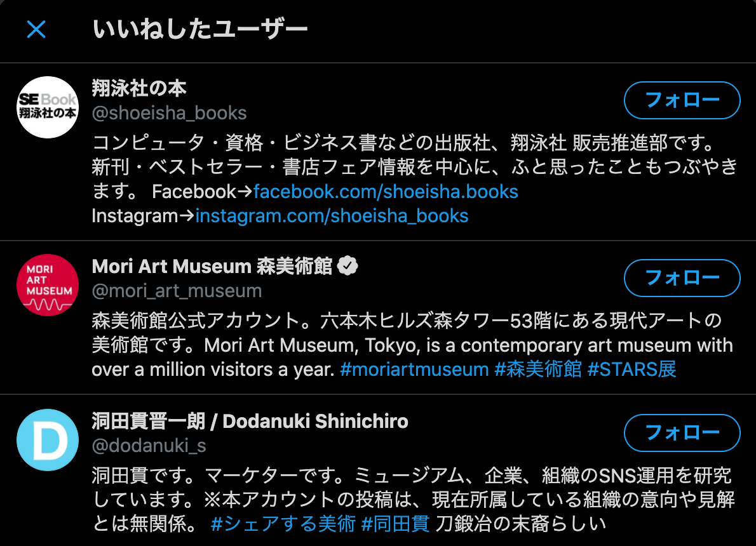Close the いいねしたユーザー dialog with X

pos(36,29)
